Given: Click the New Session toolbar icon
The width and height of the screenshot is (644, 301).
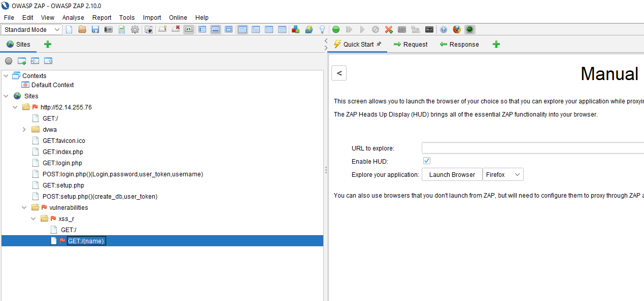Looking at the screenshot, I should [69, 30].
